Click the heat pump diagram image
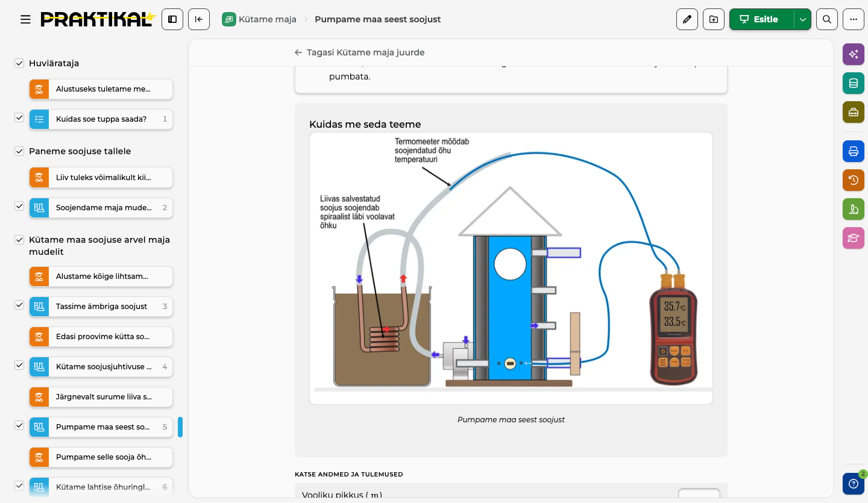Viewport: 868px width, 503px height. click(x=511, y=268)
